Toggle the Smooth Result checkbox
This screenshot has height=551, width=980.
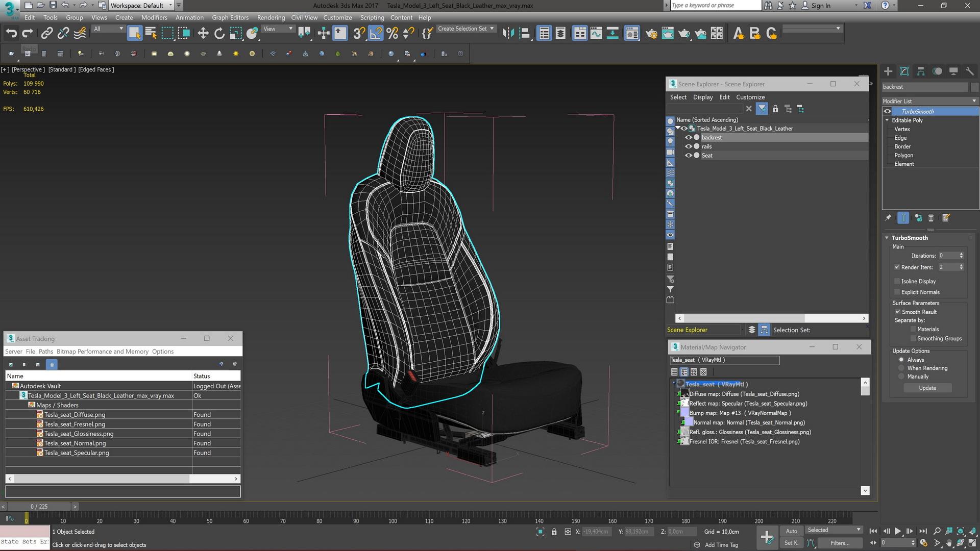(897, 312)
